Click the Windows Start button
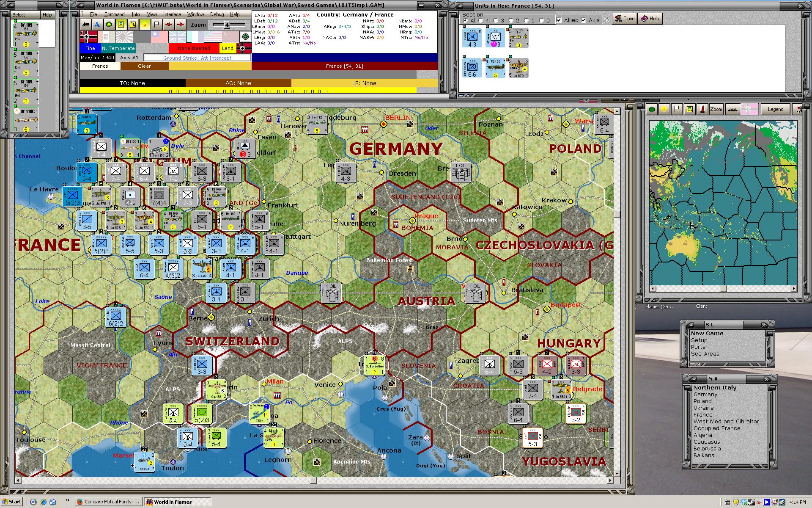The image size is (812, 508). coord(11,502)
